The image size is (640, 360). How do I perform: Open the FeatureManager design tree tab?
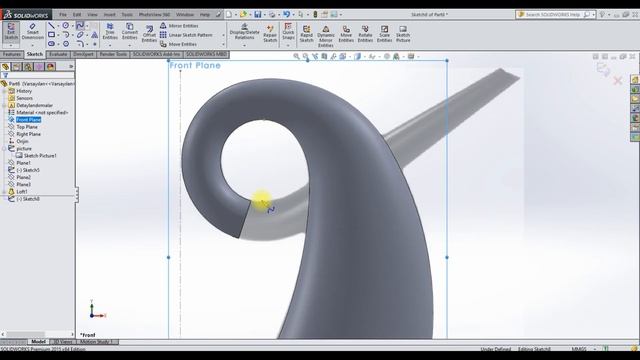coord(5,67)
